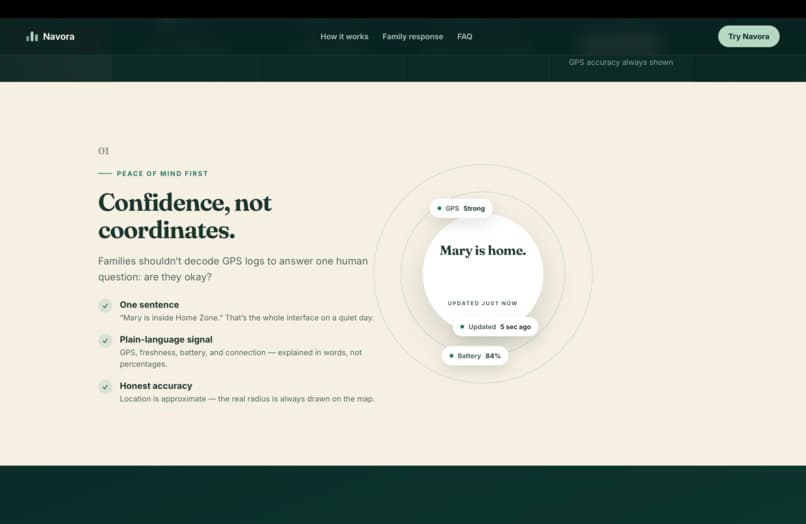Click the Updated 5 sec ago pill
806x524 pixels.
(496, 327)
